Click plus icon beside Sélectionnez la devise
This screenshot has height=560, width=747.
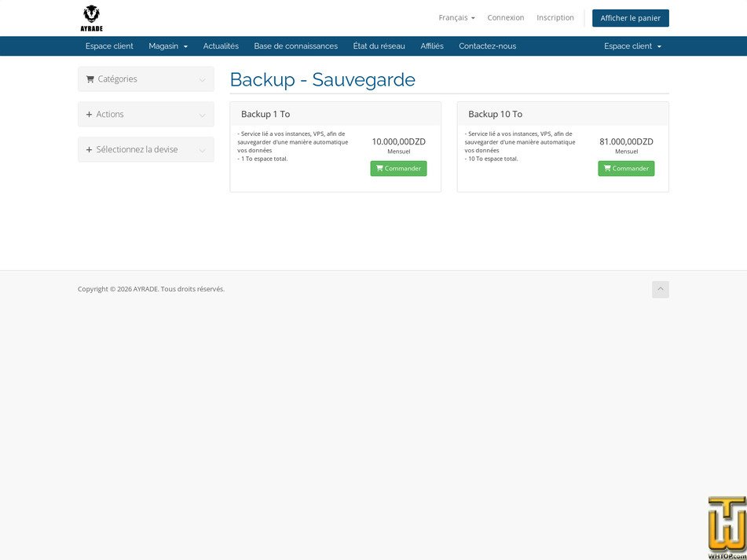point(89,149)
